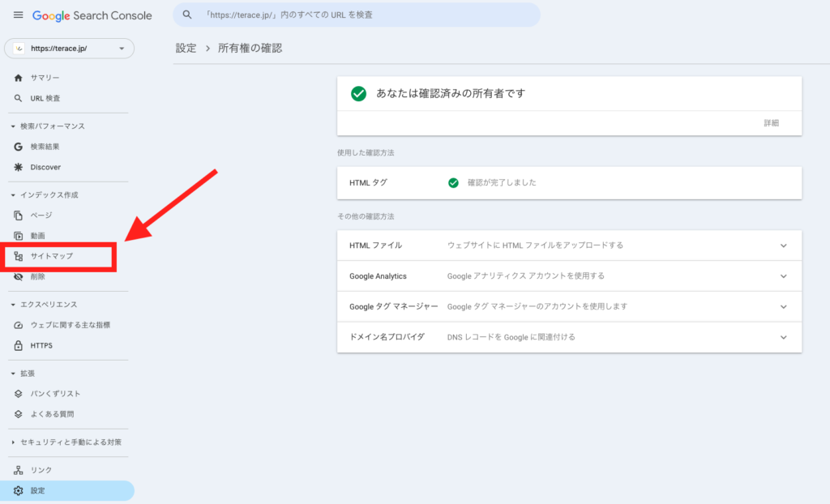Expand the Google Analytics verification method

click(784, 276)
